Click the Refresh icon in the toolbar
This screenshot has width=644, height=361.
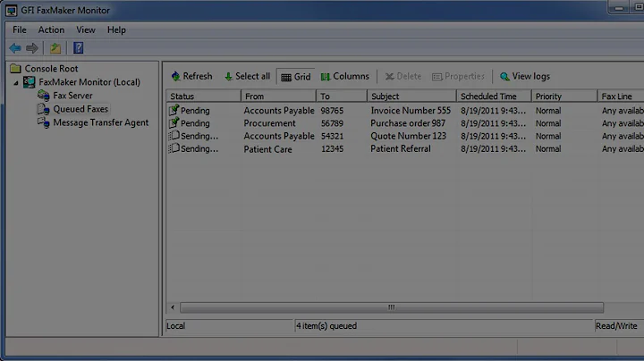[176, 76]
